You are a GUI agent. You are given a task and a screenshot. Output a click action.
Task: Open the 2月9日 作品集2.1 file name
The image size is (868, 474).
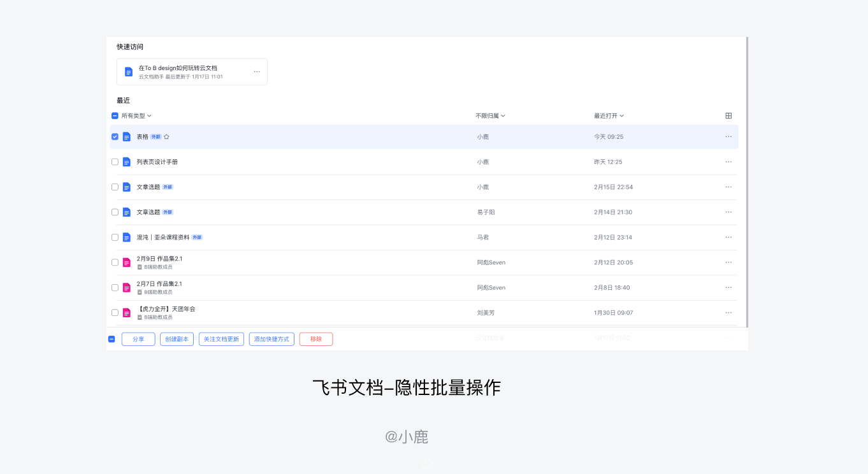pyautogui.click(x=159, y=259)
